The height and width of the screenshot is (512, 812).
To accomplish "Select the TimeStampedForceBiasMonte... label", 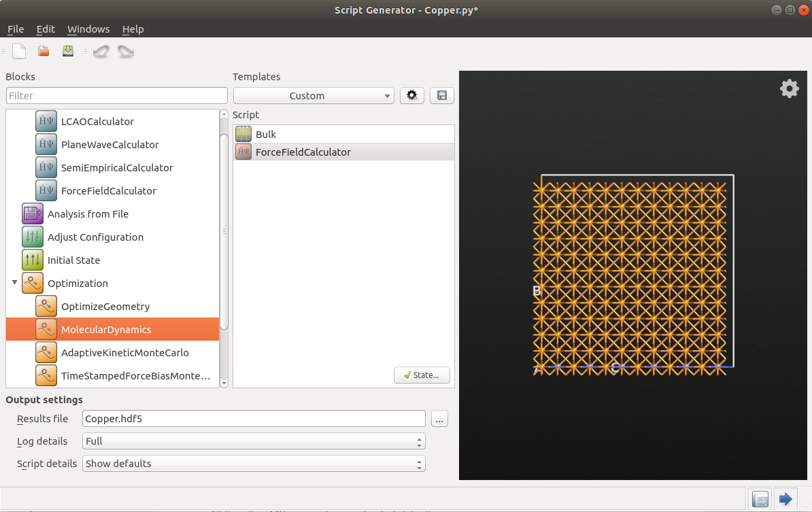I will click(136, 376).
